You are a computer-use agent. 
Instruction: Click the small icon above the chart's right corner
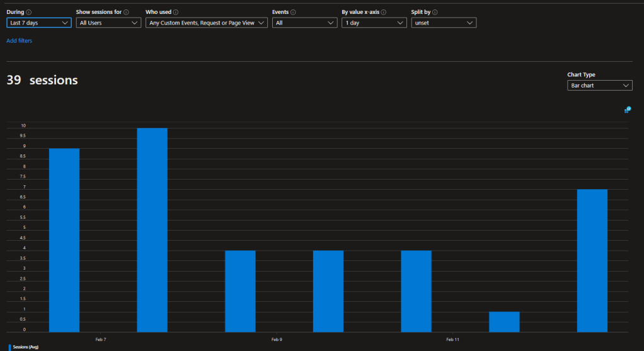tap(627, 110)
